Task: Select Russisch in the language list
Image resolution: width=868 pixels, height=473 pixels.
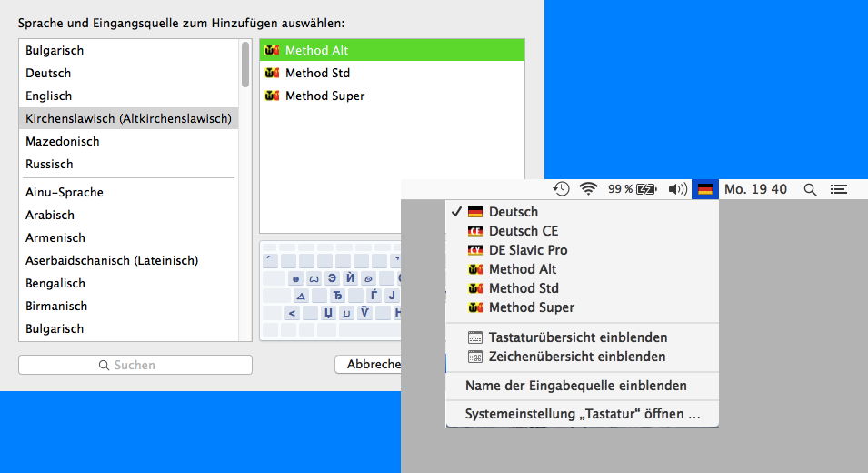Action: tap(49, 164)
